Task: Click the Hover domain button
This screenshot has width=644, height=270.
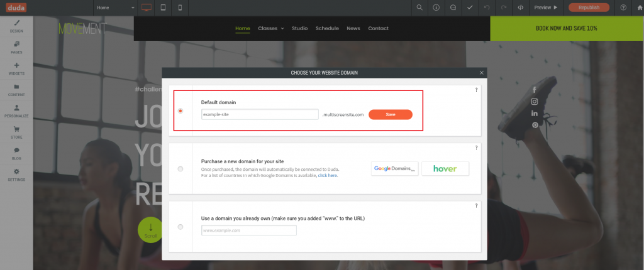Action: click(445, 169)
